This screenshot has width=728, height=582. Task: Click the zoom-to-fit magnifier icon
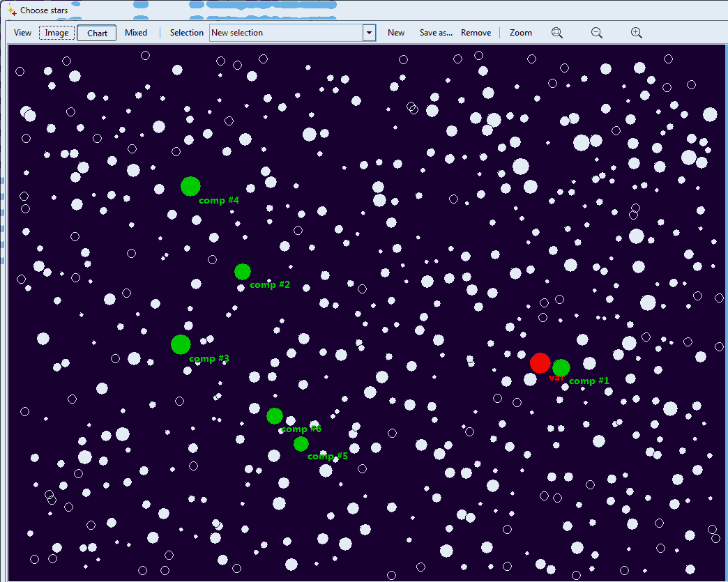coord(556,33)
